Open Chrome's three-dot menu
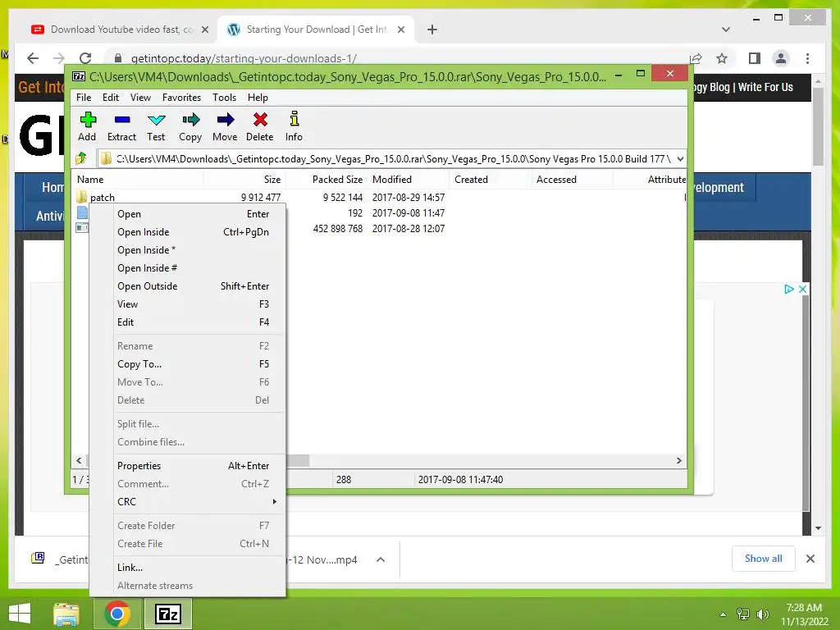 [x=807, y=58]
